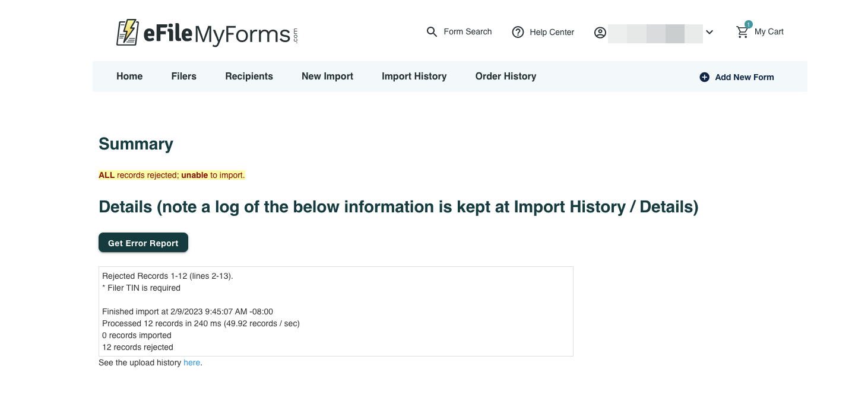Viewport: 868px width, 401px height.
Task: Open the Form Search text link
Action: [468, 32]
